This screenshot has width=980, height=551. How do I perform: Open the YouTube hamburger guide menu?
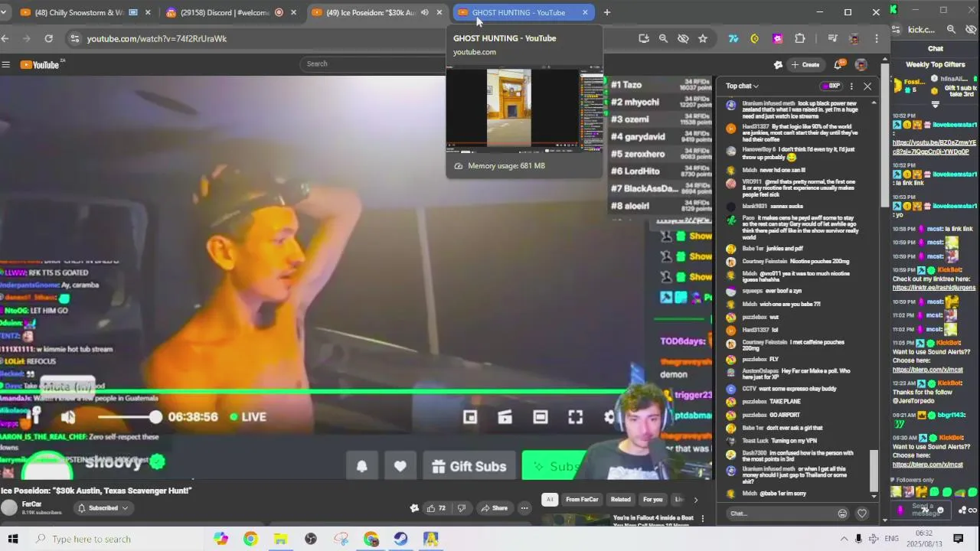point(5,64)
